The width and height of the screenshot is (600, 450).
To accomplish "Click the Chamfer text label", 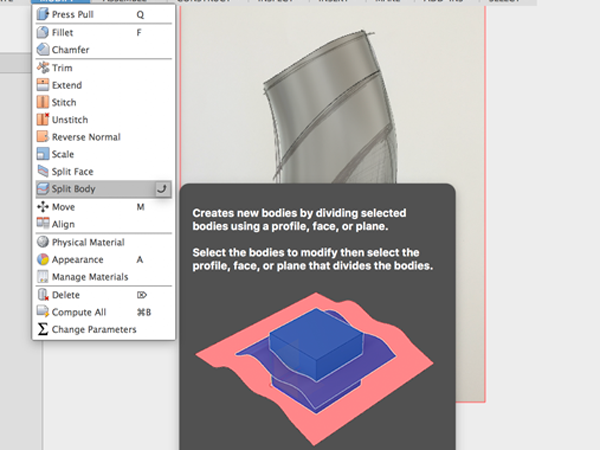I will 70,50.
